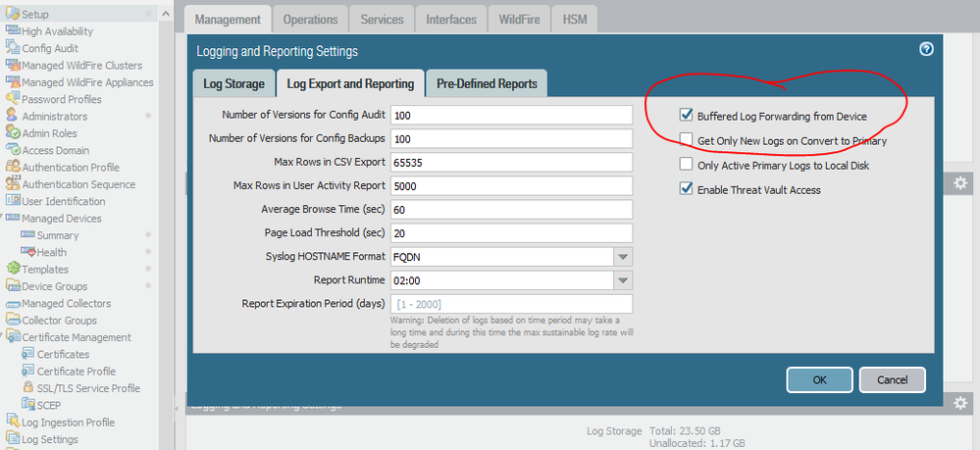The width and height of the screenshot is (980, 450).
Task: Switch to the Interfaces tab
Action: click(x=451, y=20)
